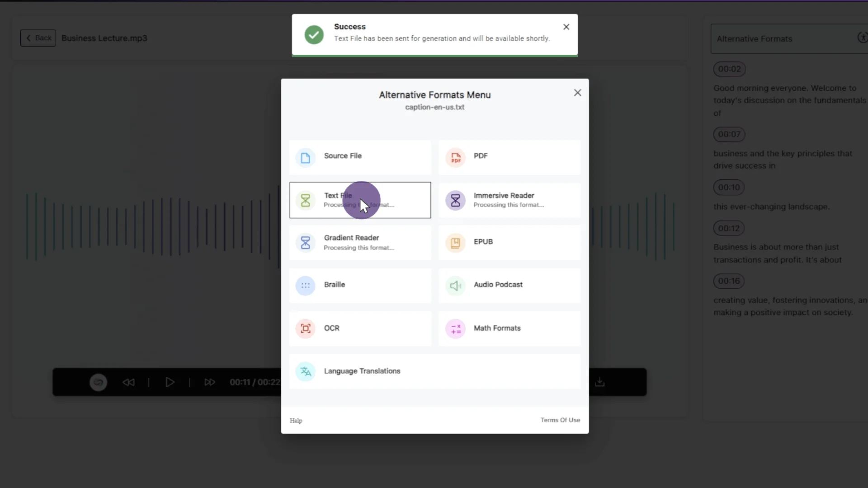Click the Immersive Reader label
The image size is (868, 488).
[x=504, y=195]
